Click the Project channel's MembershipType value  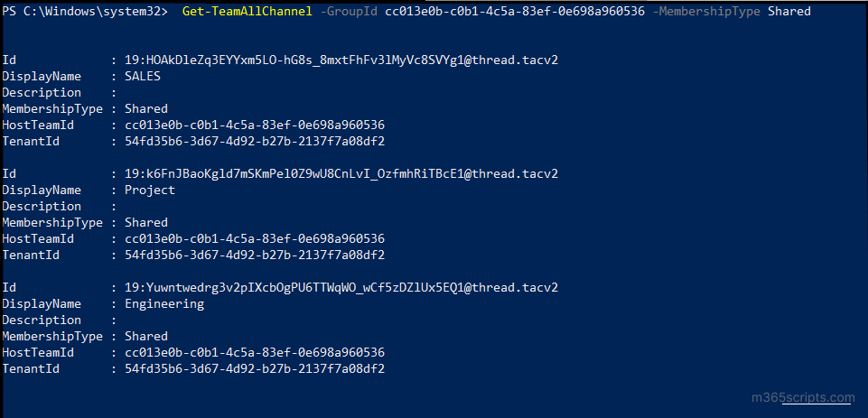coord(145,222)
